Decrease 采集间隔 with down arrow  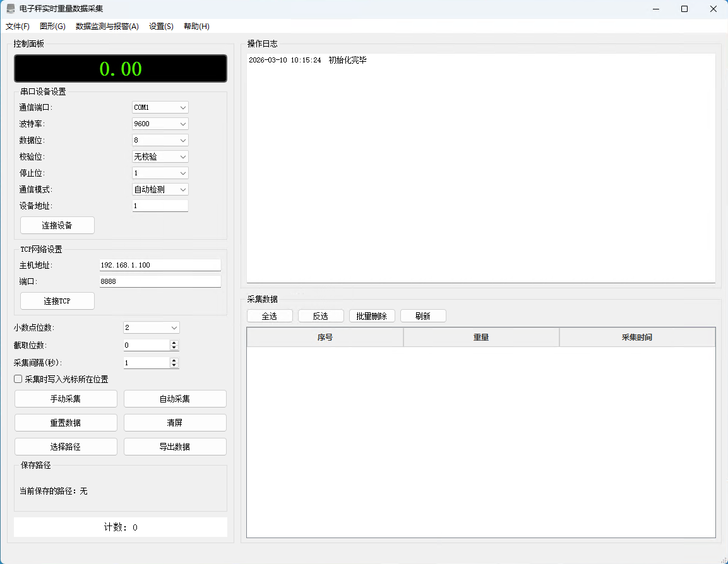[174, 366]
